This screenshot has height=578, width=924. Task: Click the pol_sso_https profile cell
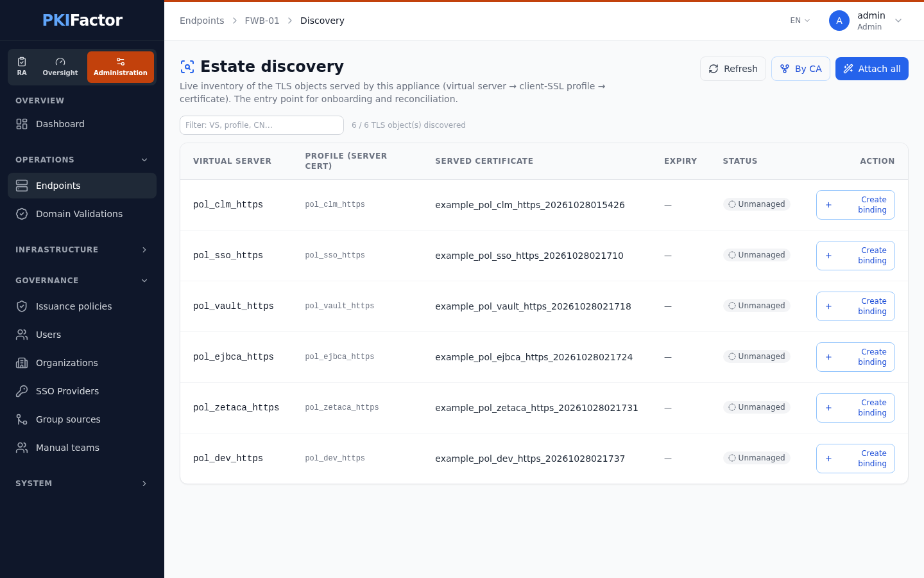(x=335, y=256)
